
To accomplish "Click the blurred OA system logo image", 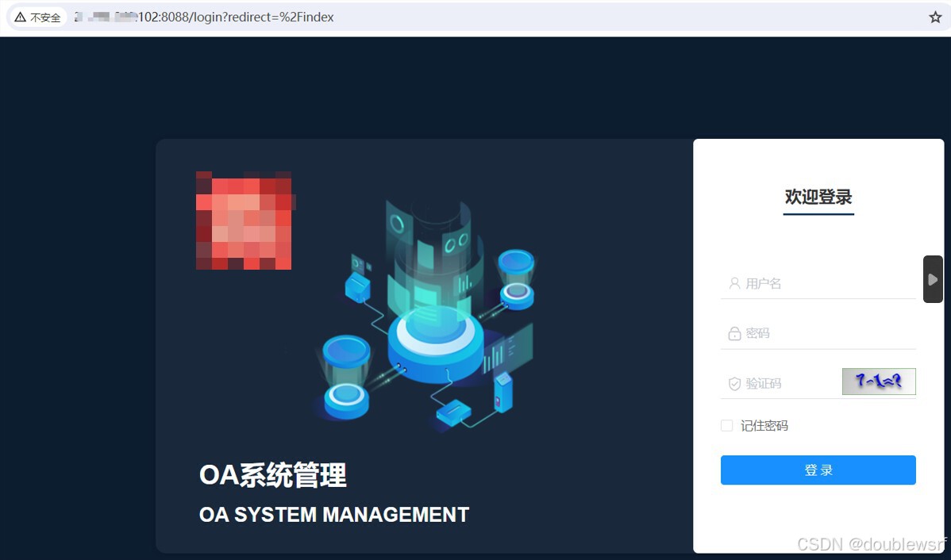I will click(x=244, y=221).
